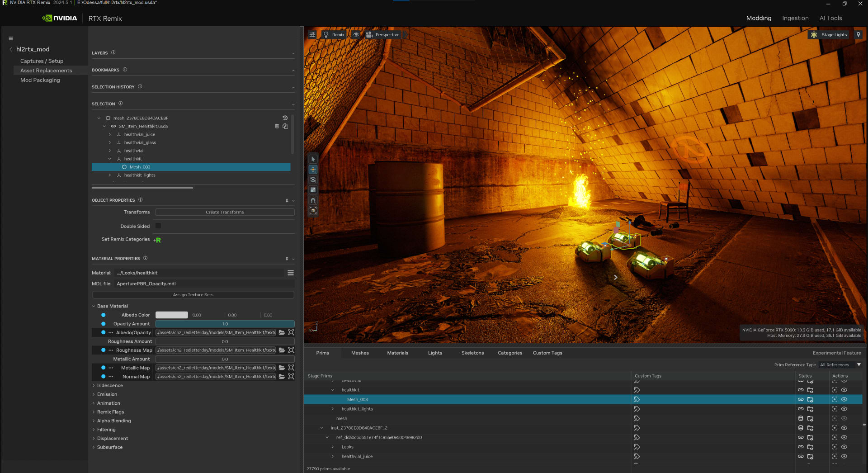Toggle the Double Sided checkbox
The width and height of the screenshot is (868, 473).
pyautogui.click(x=158, y=226)
